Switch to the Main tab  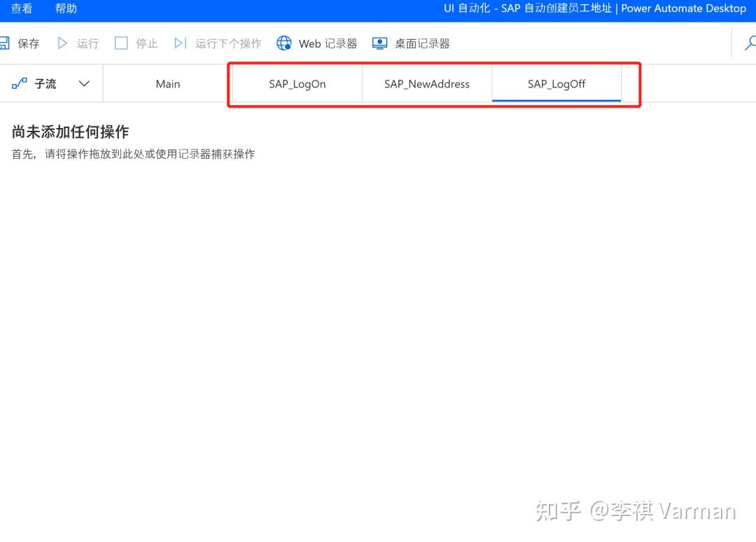click(167, 83)
